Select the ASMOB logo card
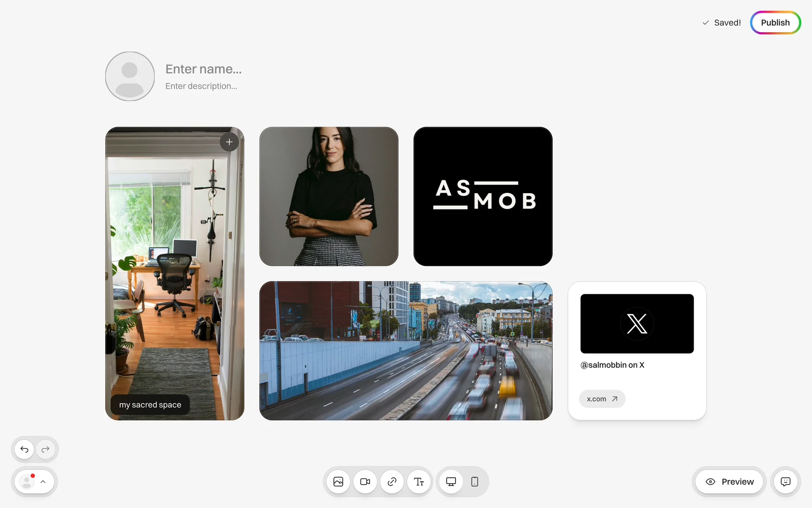 pos(483,196)
